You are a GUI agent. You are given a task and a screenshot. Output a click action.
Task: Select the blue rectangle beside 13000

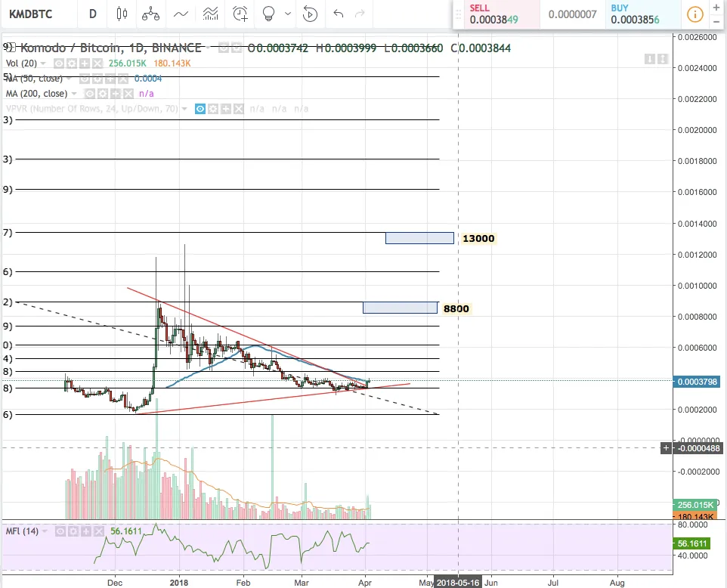point(419,238)
